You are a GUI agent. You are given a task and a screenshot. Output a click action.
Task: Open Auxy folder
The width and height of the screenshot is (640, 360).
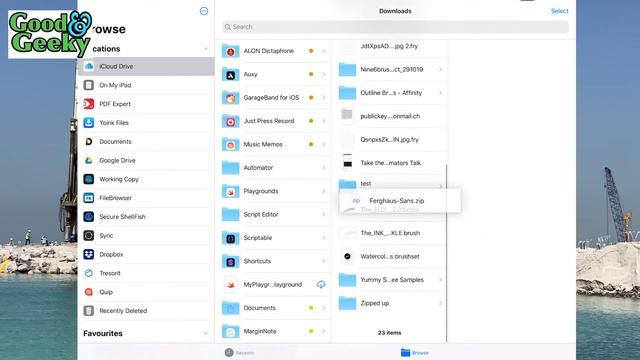(x=274, y=74)
